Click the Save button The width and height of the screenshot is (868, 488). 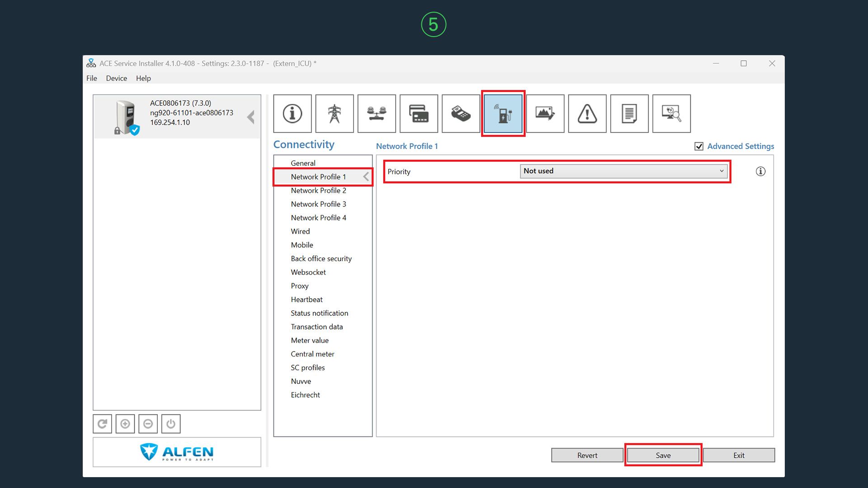(663, 455)
